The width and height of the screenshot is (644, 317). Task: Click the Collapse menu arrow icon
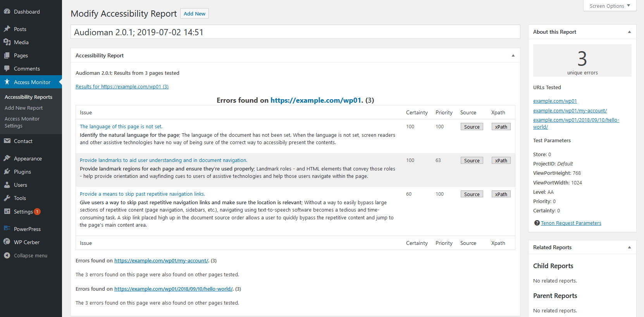(x=7, y=255)
